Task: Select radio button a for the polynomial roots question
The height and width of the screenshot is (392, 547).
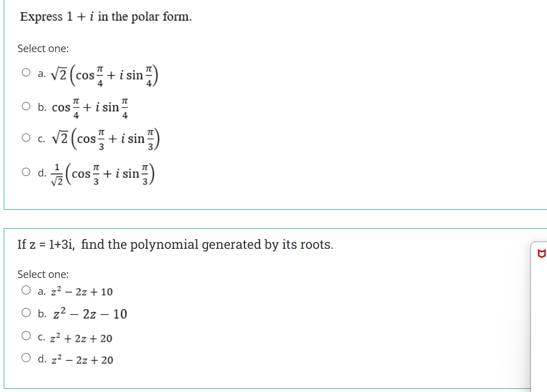Action: point(26,290)
